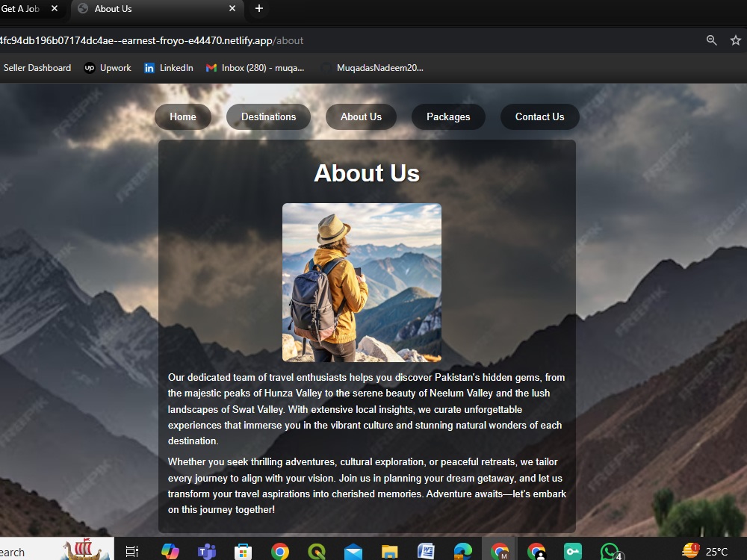Click the traveler photo in About Us

click(362, 282)
